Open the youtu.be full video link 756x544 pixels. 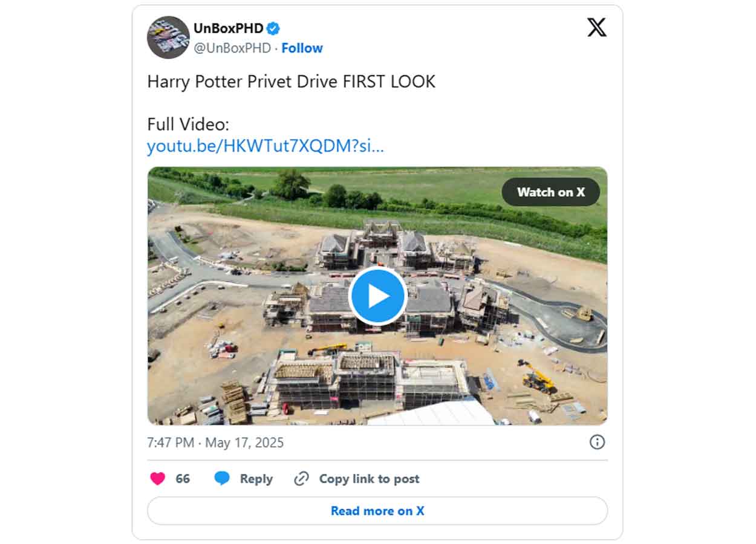click(266, 146)
